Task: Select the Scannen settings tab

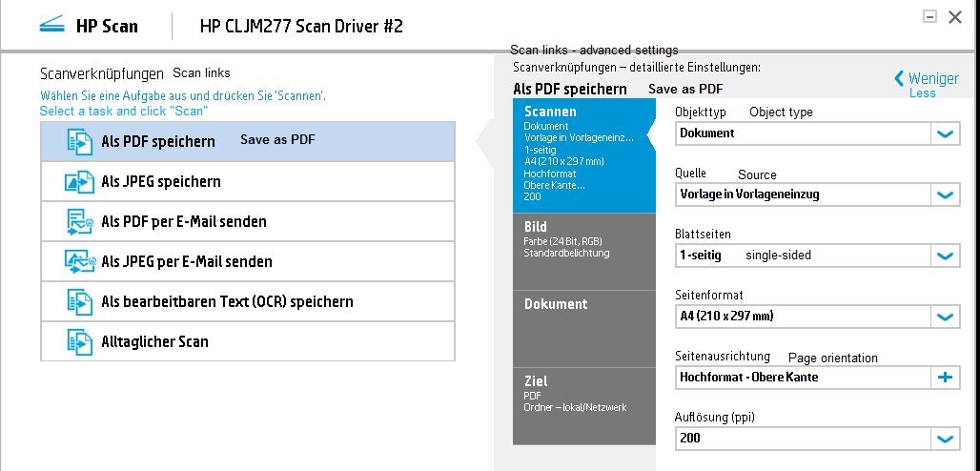Action: point(583,153)
